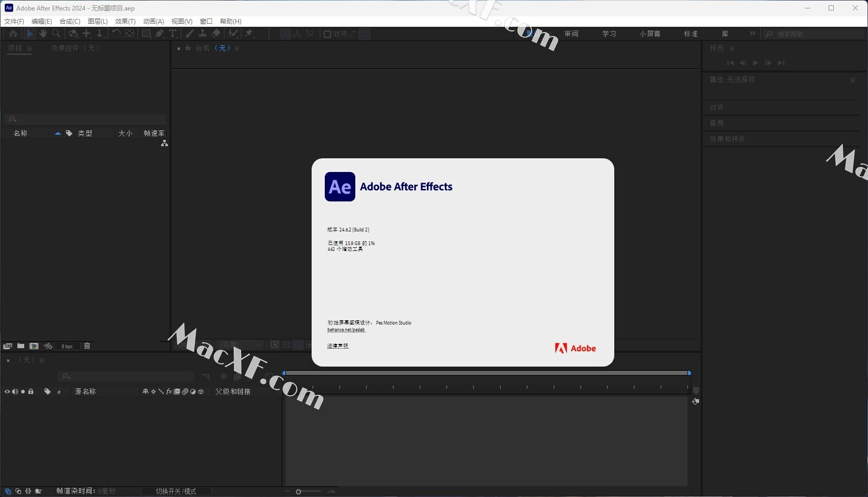This screenshot has width=868, height=497.
Task: Delete selected project items with trash icon
Action: (x=87, y=346)
